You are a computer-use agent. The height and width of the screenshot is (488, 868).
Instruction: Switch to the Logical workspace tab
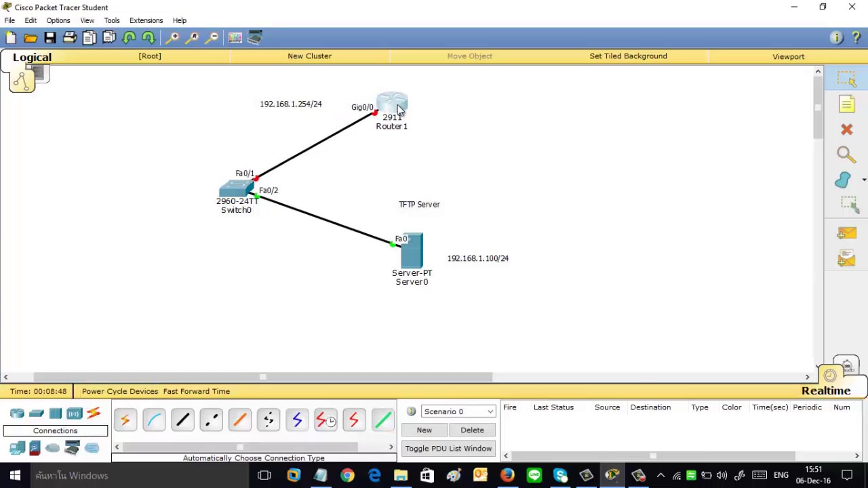tap(32, 58)
